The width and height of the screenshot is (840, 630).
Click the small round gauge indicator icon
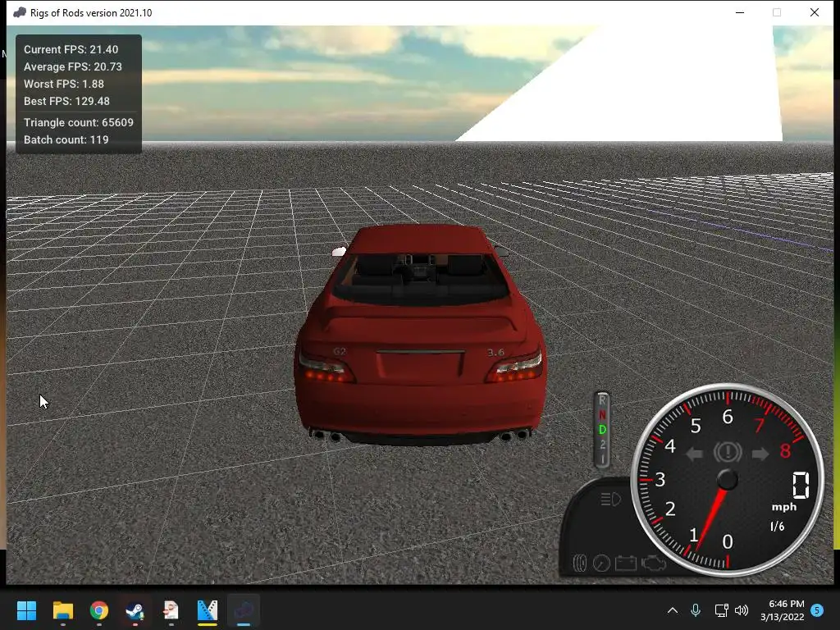point(601,563)
